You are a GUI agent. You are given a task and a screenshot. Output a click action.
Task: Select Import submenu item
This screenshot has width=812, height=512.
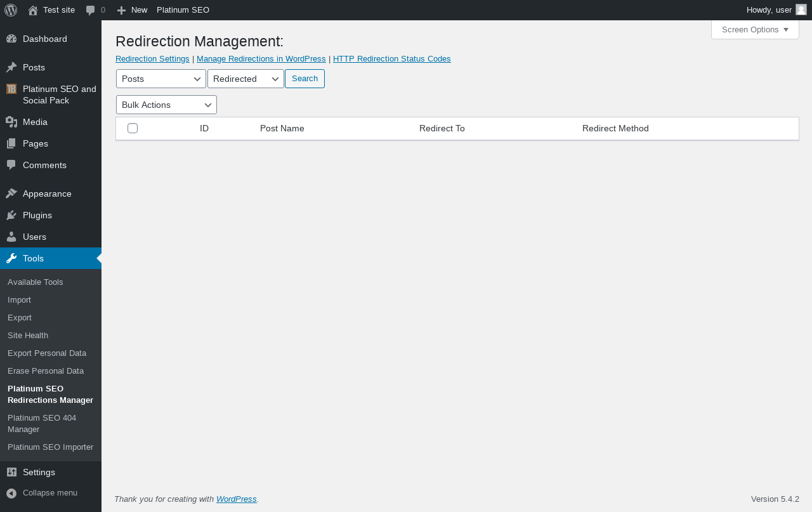coord(19,299)
